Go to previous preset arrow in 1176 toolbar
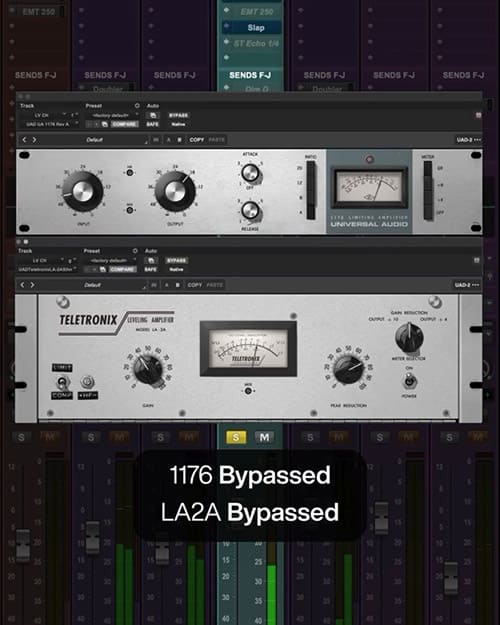The height and width of the screenshot is (625, 500). coord(25,140)
